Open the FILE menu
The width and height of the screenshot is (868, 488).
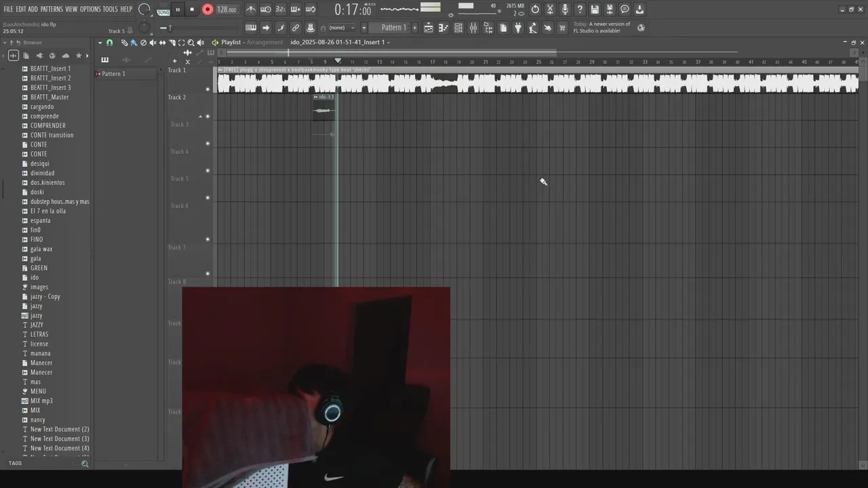point(8,9)
